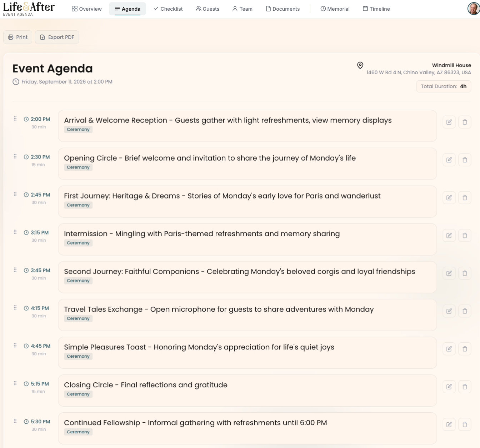Select the Ceremony tag on Opening Circle
The image size is (480, 448).
(x=78, y=167)
